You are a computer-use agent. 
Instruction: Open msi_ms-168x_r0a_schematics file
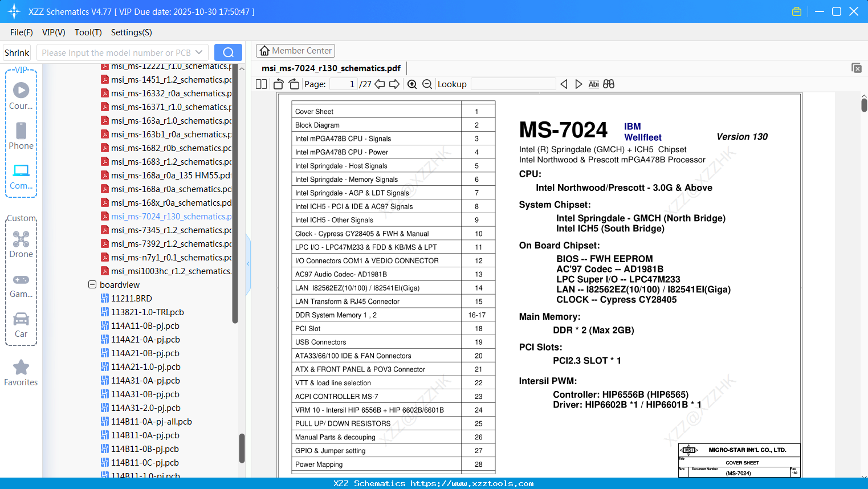[166, 203]
